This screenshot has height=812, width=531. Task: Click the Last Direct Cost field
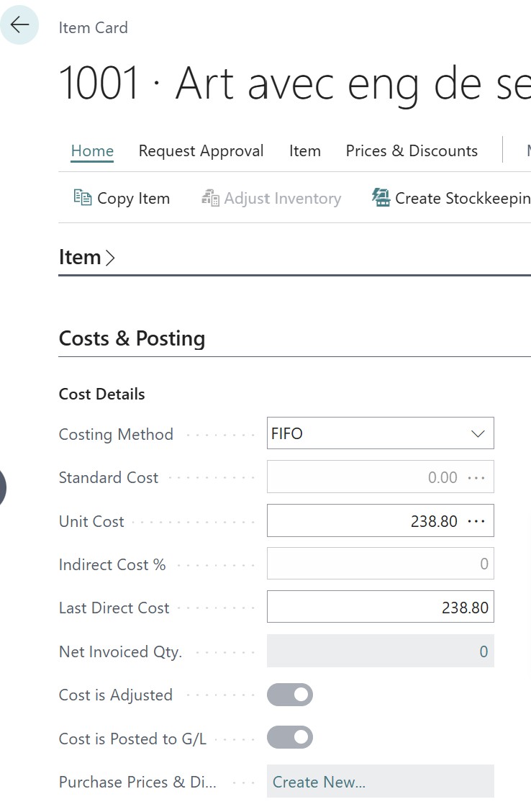tap(380, 608)
